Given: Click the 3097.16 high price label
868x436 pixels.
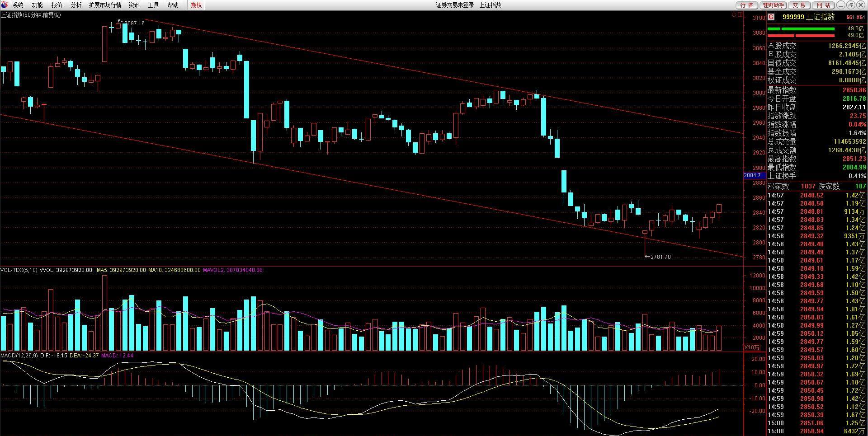Looking at the screenshot, I should pos(134,23).
